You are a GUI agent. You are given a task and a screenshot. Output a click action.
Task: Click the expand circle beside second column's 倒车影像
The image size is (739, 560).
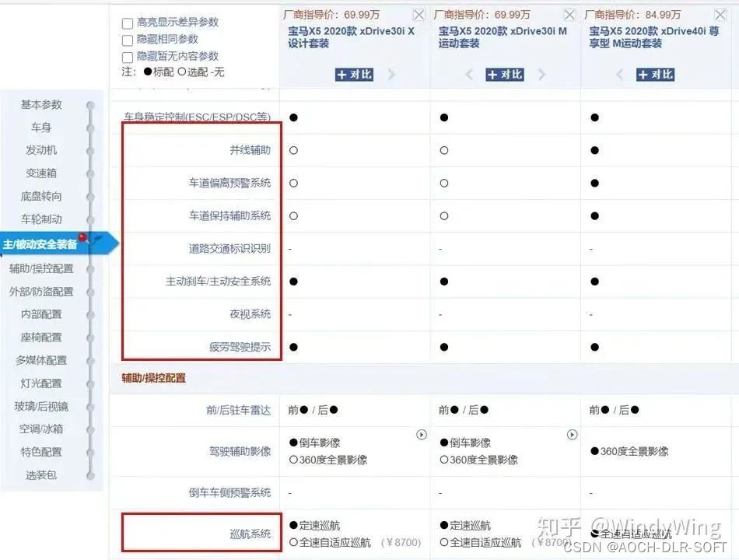pos(573,435)
